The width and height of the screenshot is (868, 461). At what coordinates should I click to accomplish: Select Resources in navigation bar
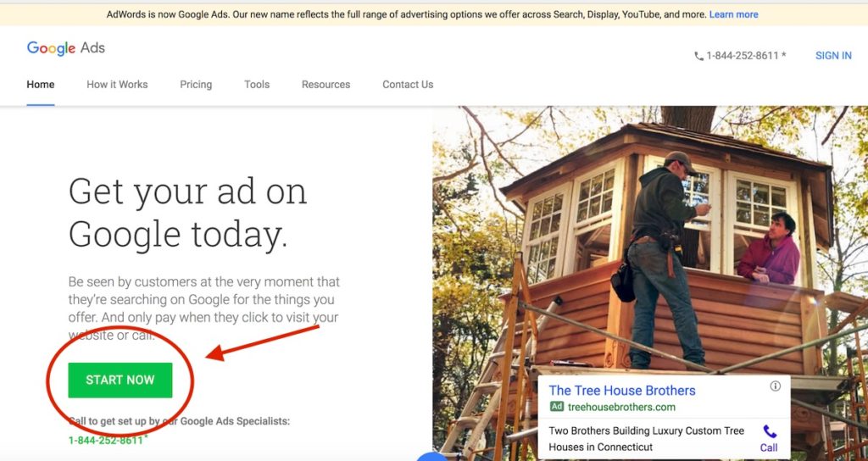326,85
